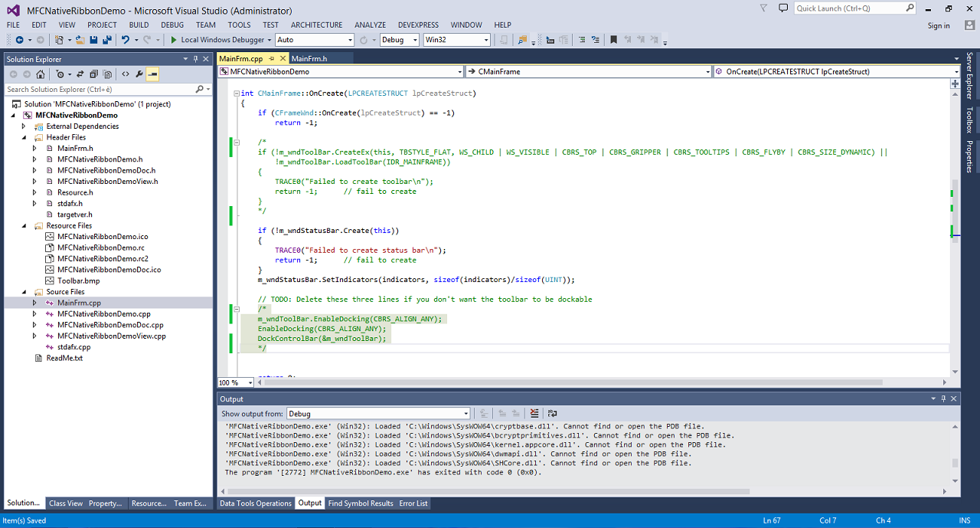
Task: Select MFCNativeRibbonDemoView.cpp in Solution Explorer
Action: tap(112, 336)
